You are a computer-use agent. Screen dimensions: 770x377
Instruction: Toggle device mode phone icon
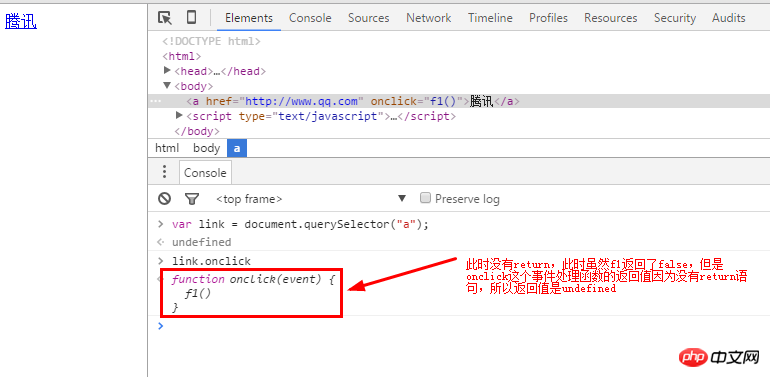point(192,18)
